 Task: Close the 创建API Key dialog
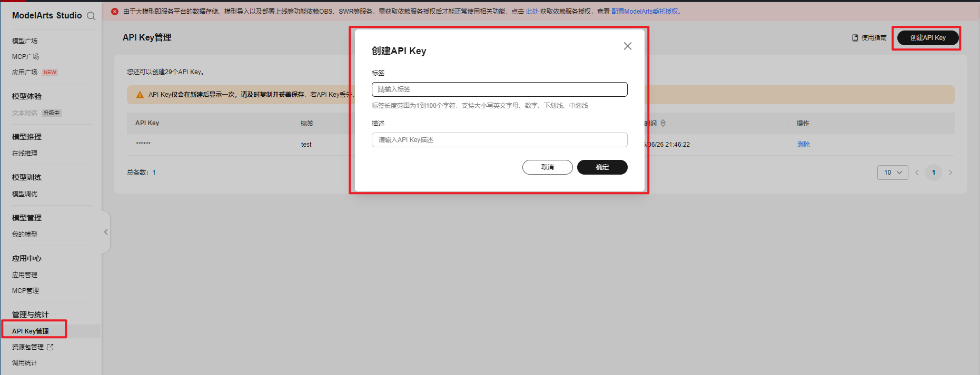point(628,46)
